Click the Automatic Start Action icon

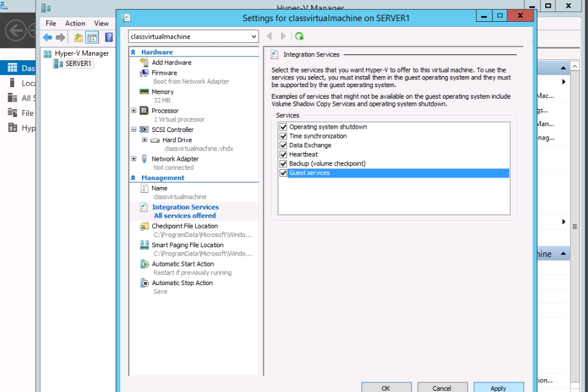point(145,264)
